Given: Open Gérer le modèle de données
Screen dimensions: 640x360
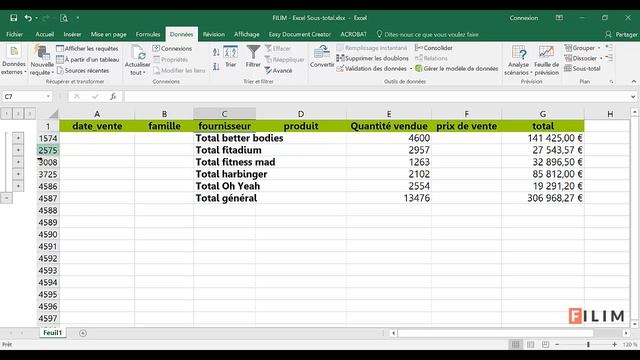Looking at the screenshot, I should click(456, 68).
